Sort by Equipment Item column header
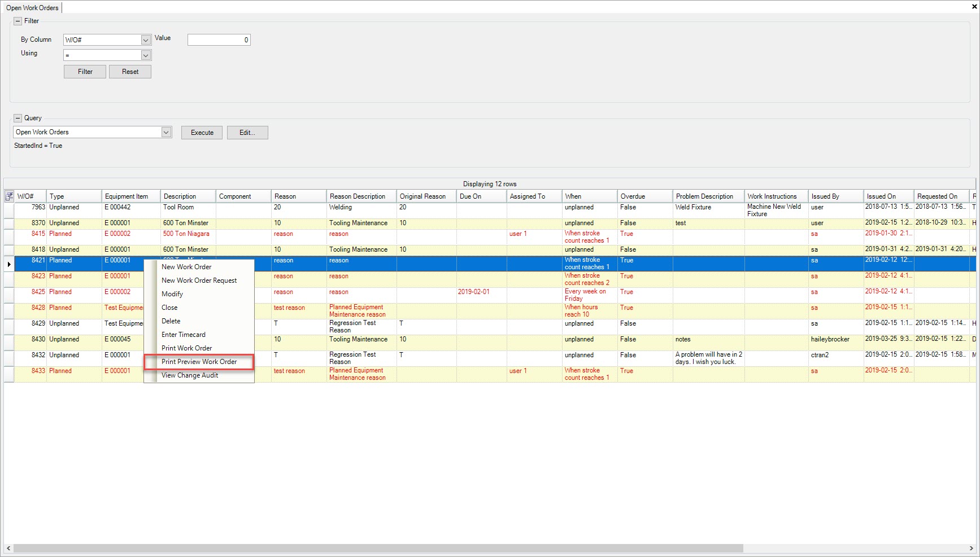Screen dimensions: 980x557 click(x=131, y=196)
